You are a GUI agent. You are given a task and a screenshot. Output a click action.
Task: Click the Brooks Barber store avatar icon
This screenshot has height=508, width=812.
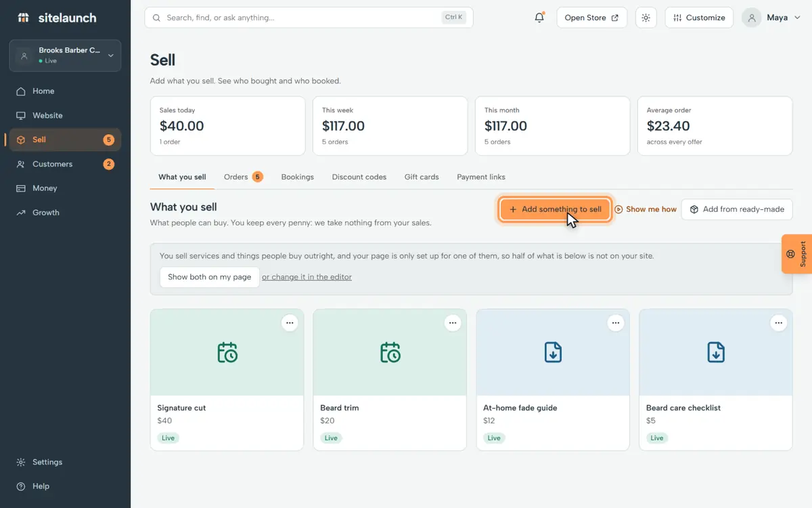pyautogui.click(x=24, y=56)
